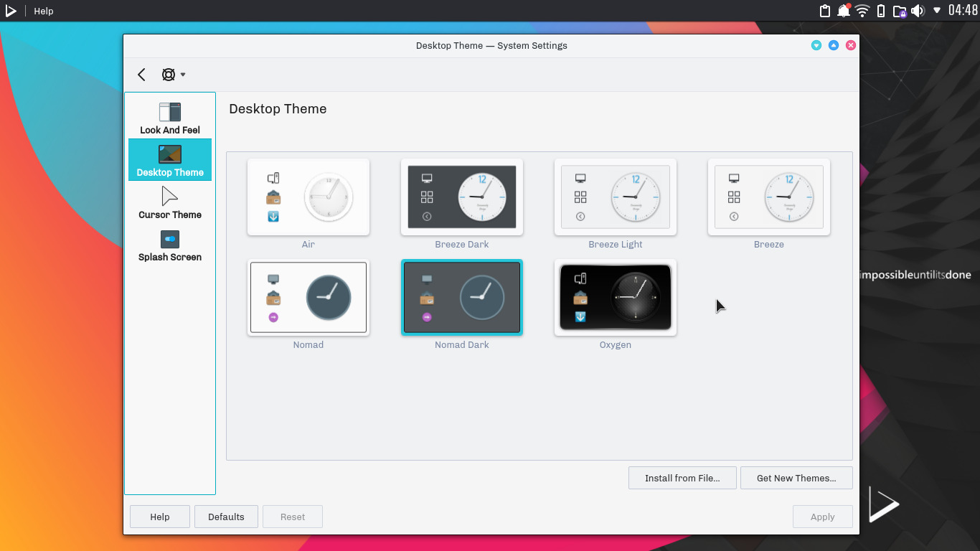Click the application launcher in the top-left corner
This screenshot has width=980, height=551.
pos(10,11)
